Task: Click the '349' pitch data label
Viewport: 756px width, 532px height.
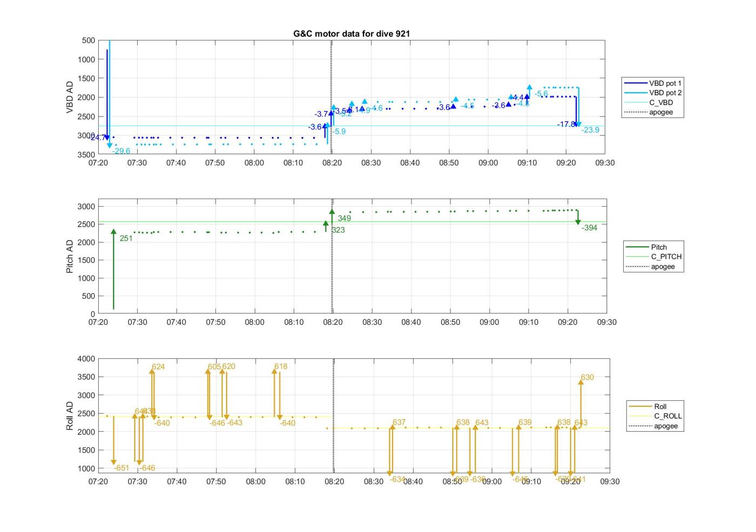Action: pos(344,219)
